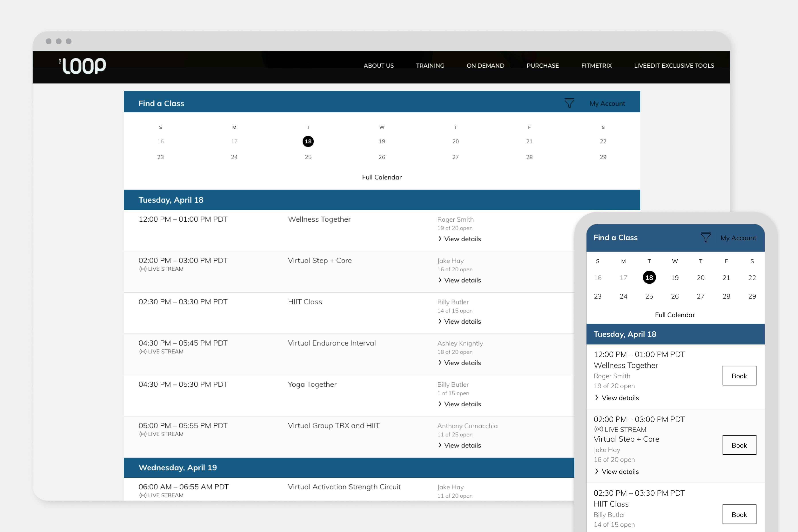Book the mobile Wellness Together class
This screenshot has width=798, height=532.
pyautogui.click(x=739, y=376)
